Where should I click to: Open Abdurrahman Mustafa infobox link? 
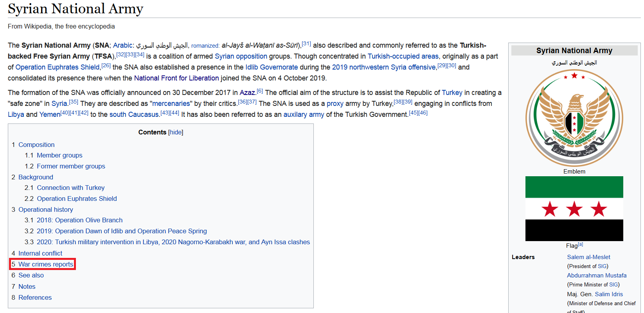tap(597, 275)
